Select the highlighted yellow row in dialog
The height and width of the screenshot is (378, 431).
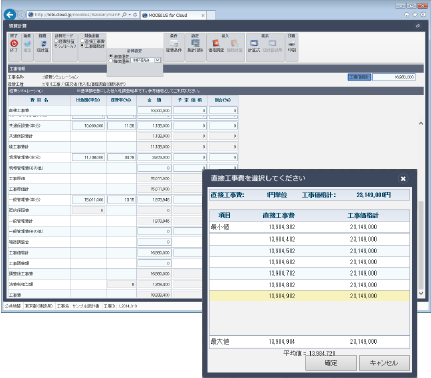(x=309, y=296)
